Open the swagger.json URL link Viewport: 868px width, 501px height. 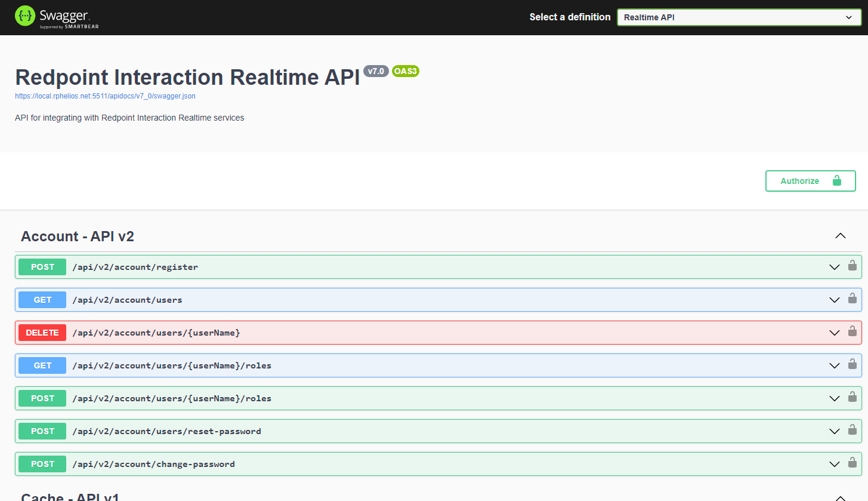point(105,96)
